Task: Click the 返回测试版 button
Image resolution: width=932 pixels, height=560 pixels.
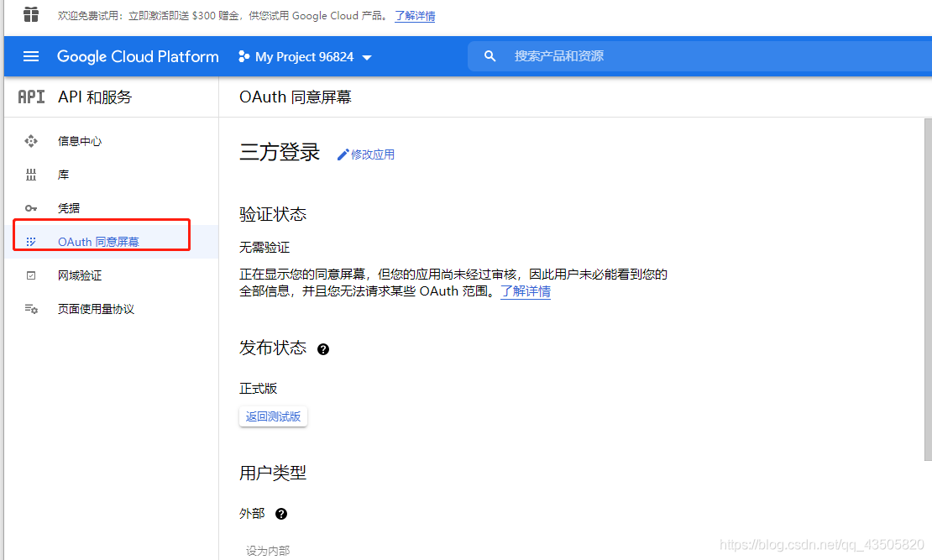Action: [274, 416]
